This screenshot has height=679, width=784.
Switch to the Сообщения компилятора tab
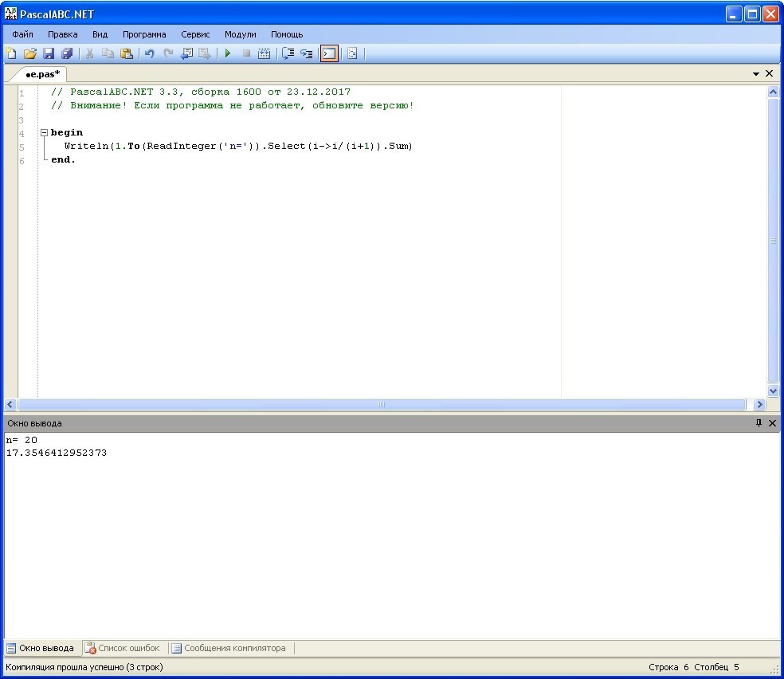pos(229,648)
